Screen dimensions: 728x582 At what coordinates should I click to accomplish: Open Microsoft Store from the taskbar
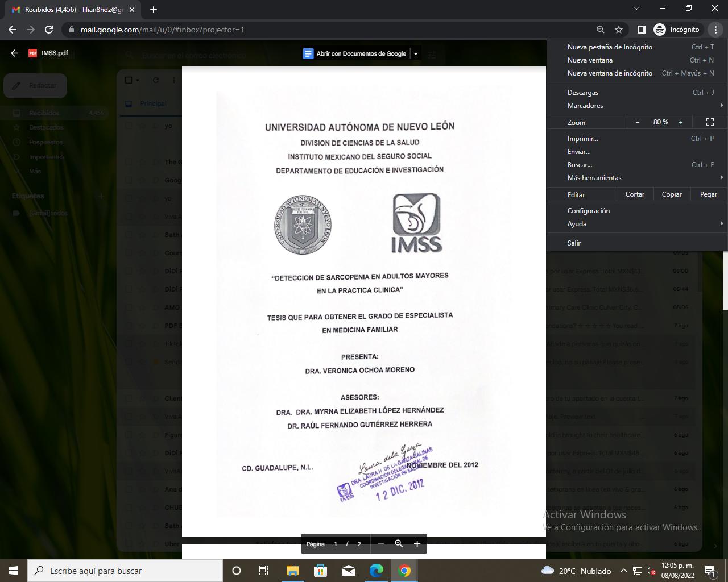[x=321, y=571]
